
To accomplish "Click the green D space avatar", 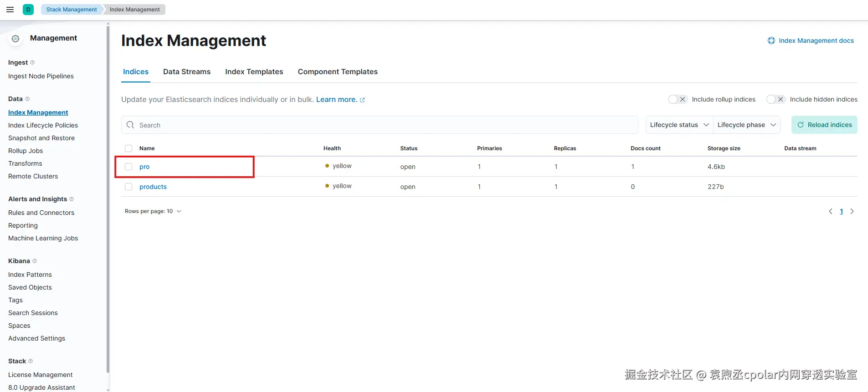I will tap(28, 10).
